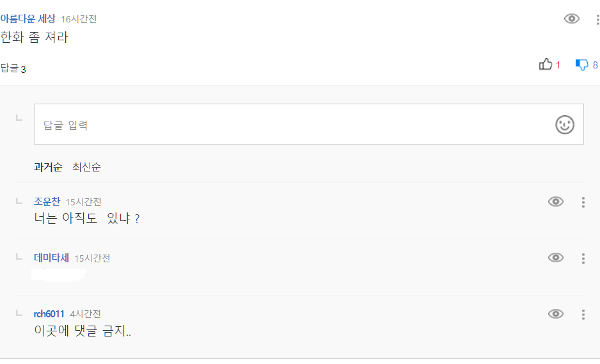Open 아름다운 세상 user profile
The width and height of the screenshot is (600, 364).
pos(28,19)
